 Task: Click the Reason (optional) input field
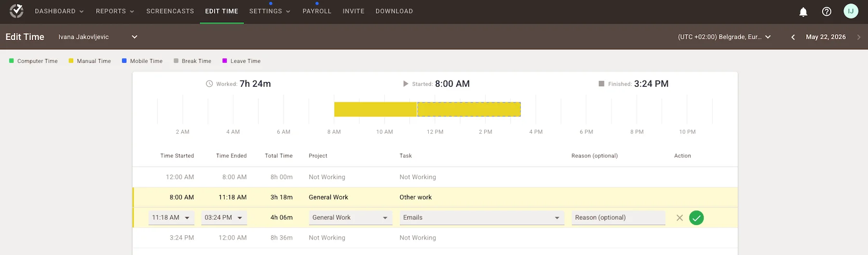click(618, 218)
